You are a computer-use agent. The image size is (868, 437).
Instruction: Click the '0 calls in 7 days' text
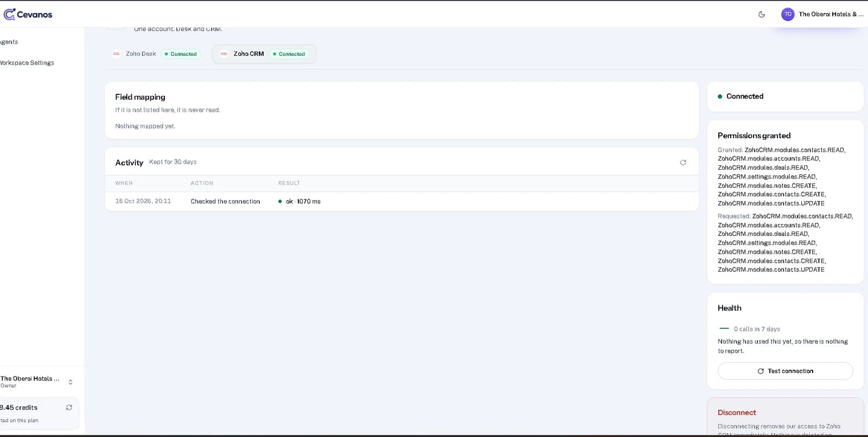coord(757,329)
